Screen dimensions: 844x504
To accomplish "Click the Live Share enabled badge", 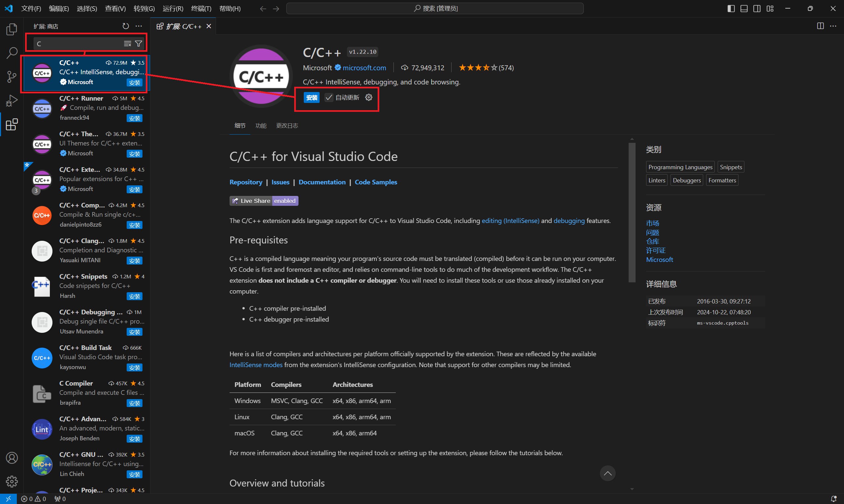I will coord(264,201).
